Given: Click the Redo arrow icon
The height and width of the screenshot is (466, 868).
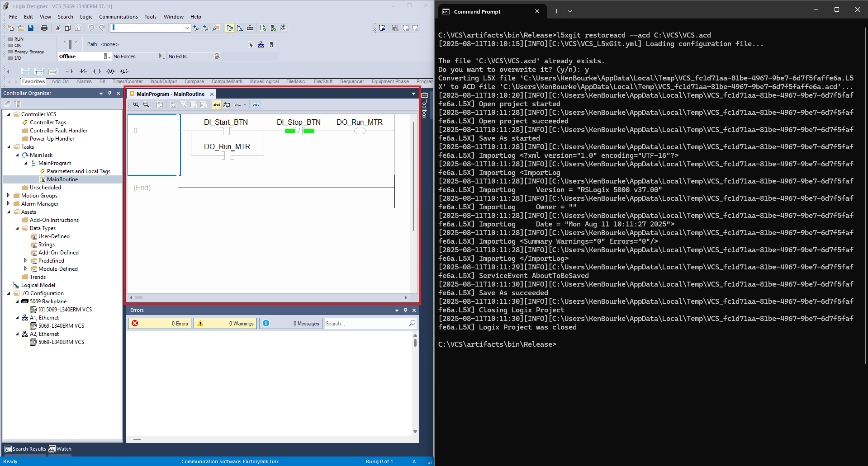Looking at the screenshot, I should pyautogui.click(x=102, y=28).
